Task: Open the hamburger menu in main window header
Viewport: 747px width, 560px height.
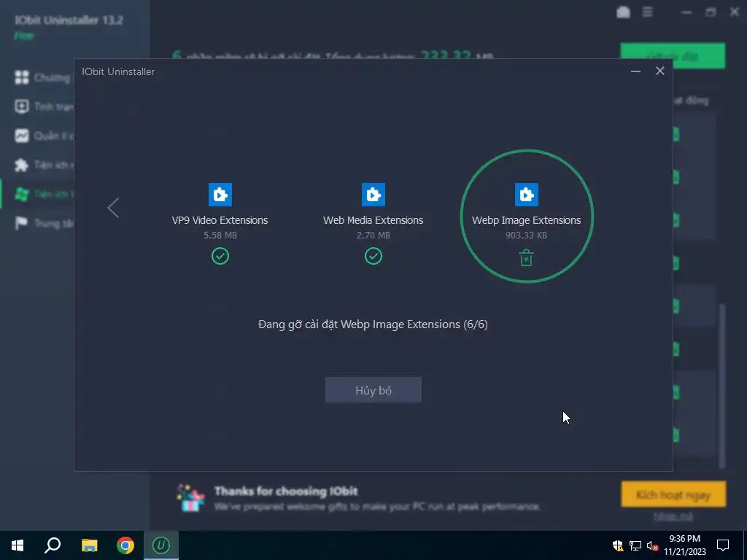Action: pos(647,12)
